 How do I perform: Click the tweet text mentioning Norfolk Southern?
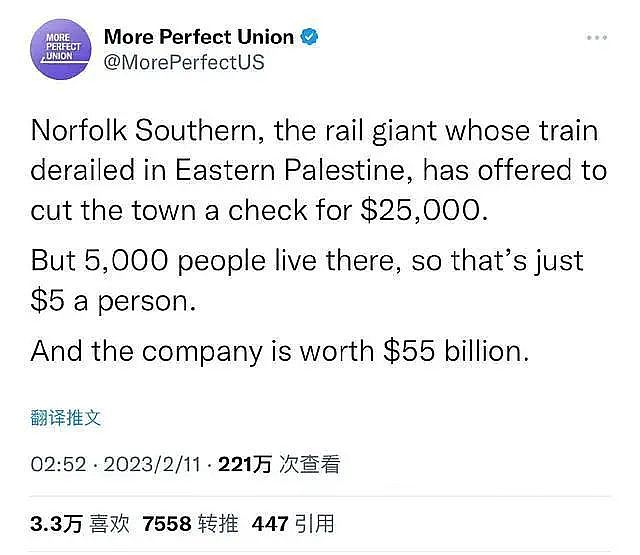click(314, 131)
